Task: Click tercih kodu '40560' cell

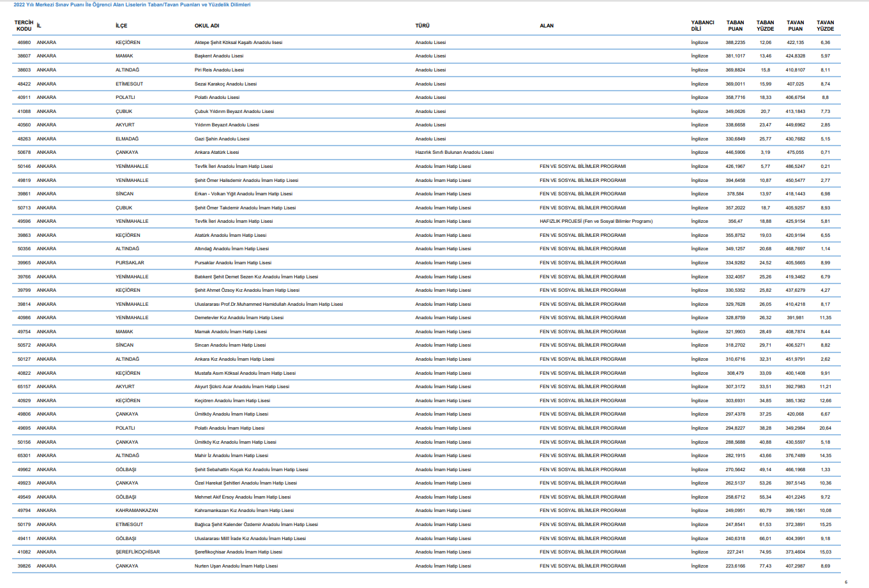Action: [24, 125]
